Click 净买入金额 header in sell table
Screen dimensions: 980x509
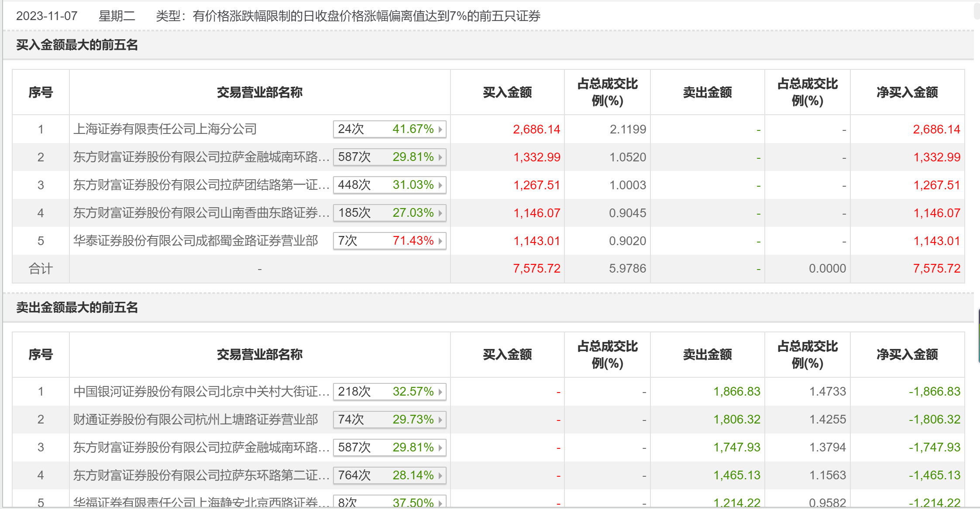tap(907, 355)
